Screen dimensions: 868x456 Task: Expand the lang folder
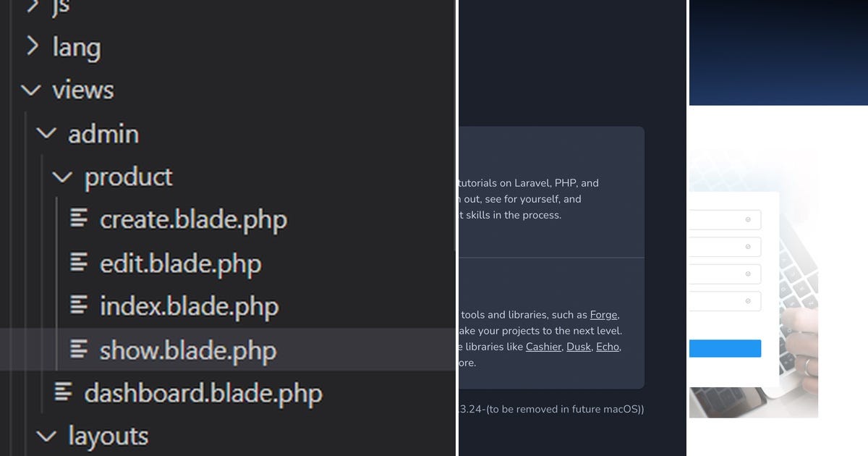[33, 46]
